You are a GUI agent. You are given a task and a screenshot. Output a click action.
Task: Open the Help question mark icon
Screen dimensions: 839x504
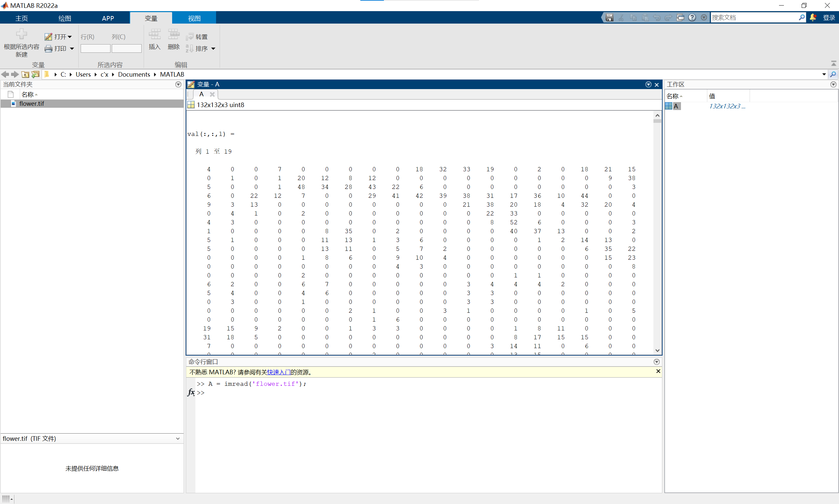[x=692, y=18]
